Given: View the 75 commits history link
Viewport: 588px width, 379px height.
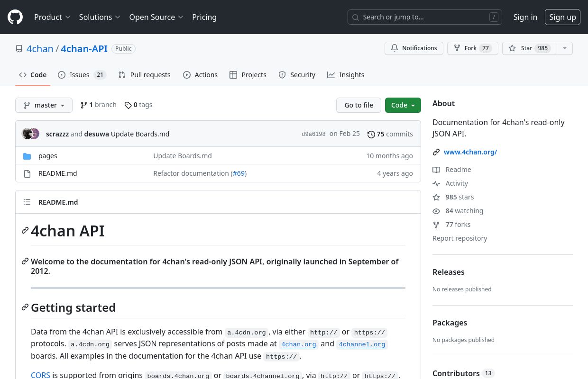Looking at the screenshot, I should tap(390, 134).
